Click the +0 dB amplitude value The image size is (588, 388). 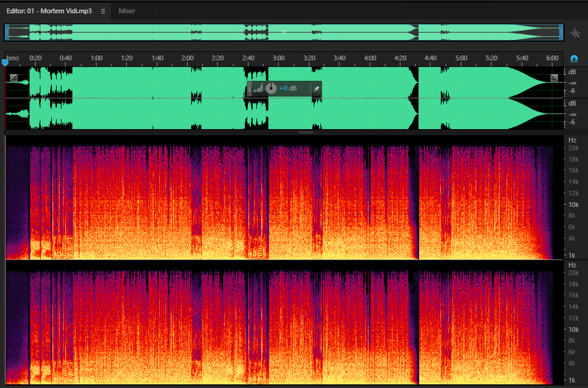tap(288, 89)
